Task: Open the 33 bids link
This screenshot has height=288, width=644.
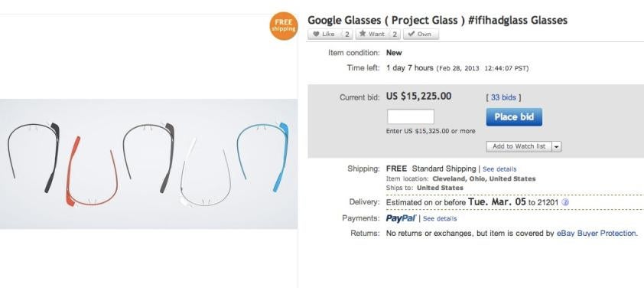Action: (503, 97)
